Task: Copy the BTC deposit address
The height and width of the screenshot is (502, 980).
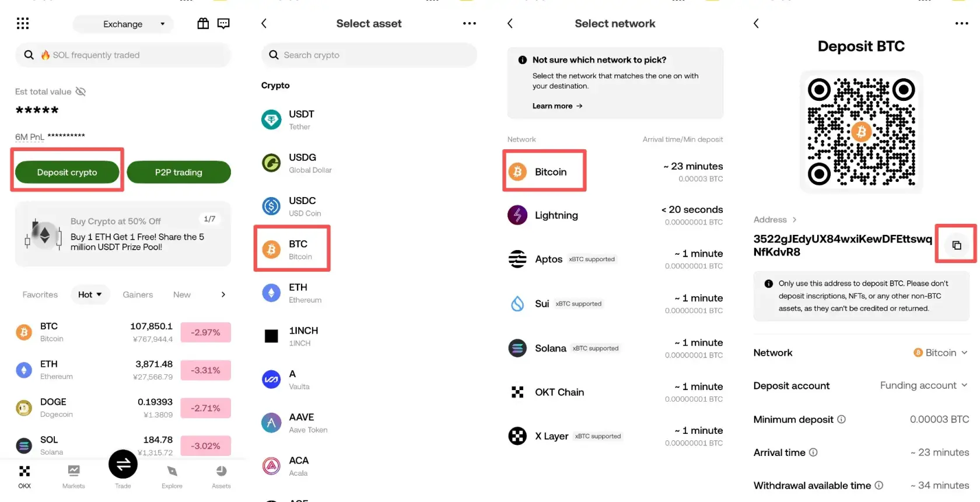Action: (956, 245)
